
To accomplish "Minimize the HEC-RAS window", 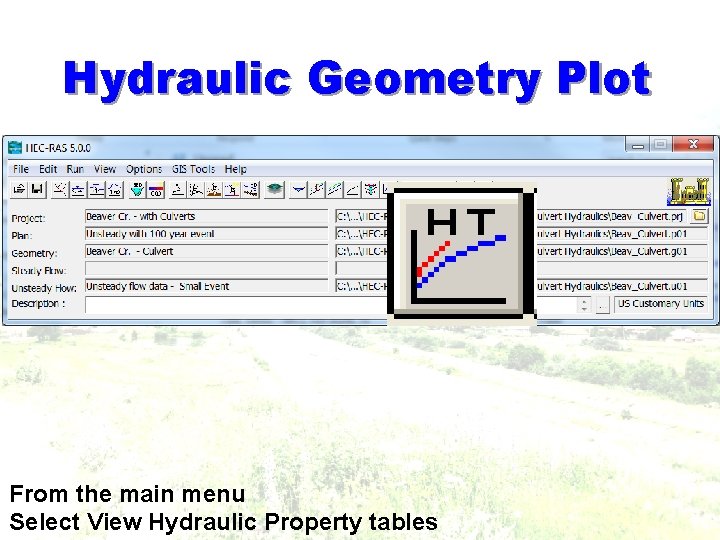I will [x=637, y=145].
